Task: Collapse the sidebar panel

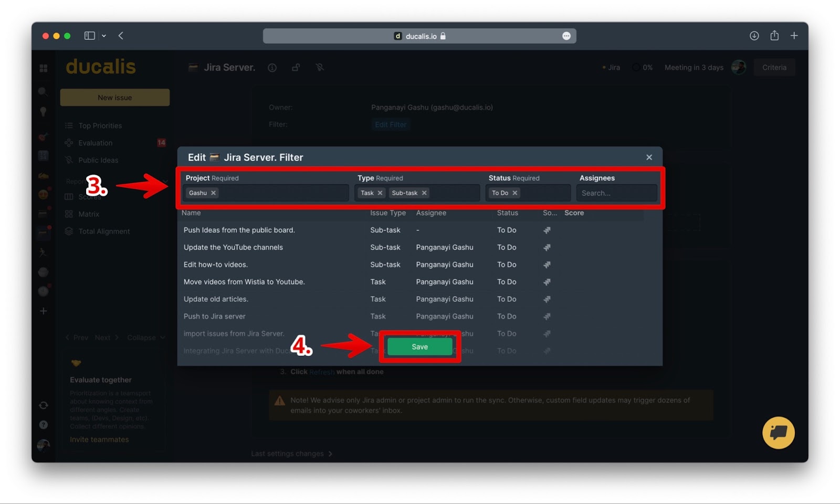Action: pos(146,338)
